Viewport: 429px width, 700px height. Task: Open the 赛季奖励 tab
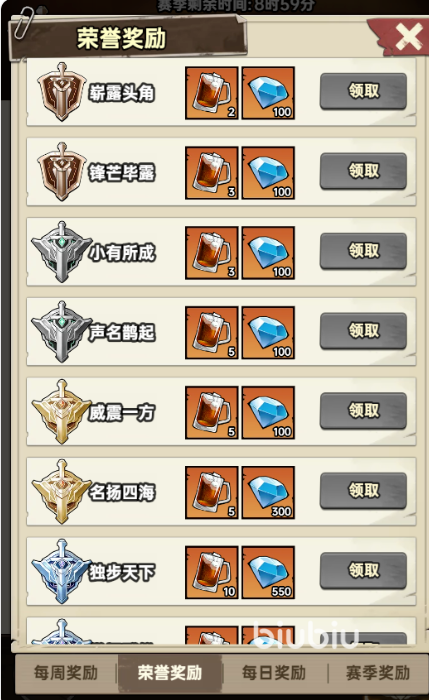378,673
